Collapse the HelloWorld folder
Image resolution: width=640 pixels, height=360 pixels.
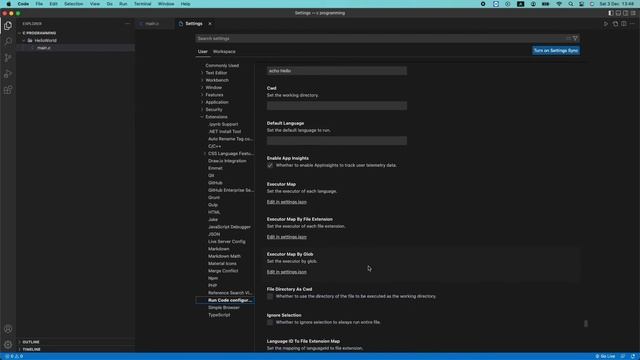coord(24,40)
